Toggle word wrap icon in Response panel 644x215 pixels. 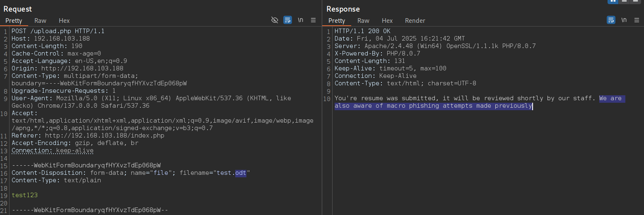click(x=611, y=20)
